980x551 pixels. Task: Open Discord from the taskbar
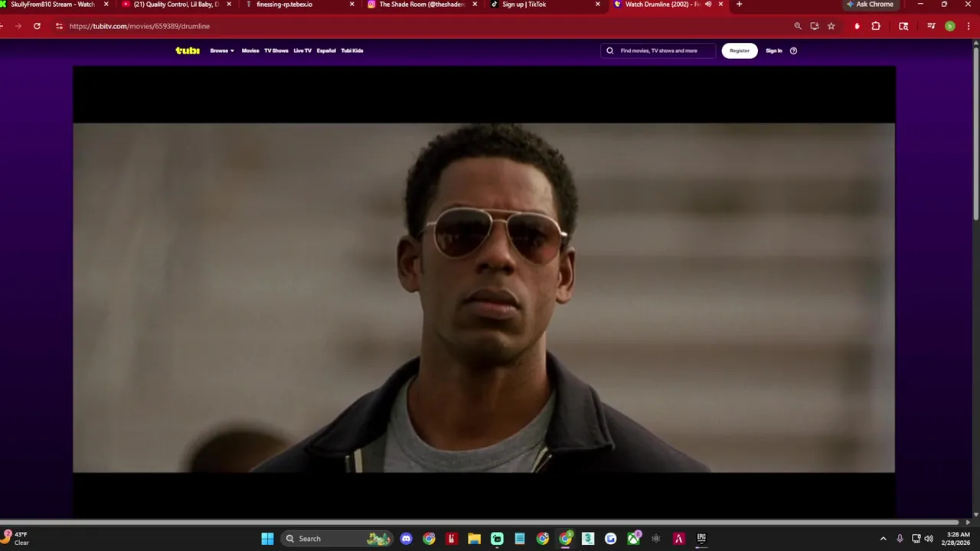[406, 539]
